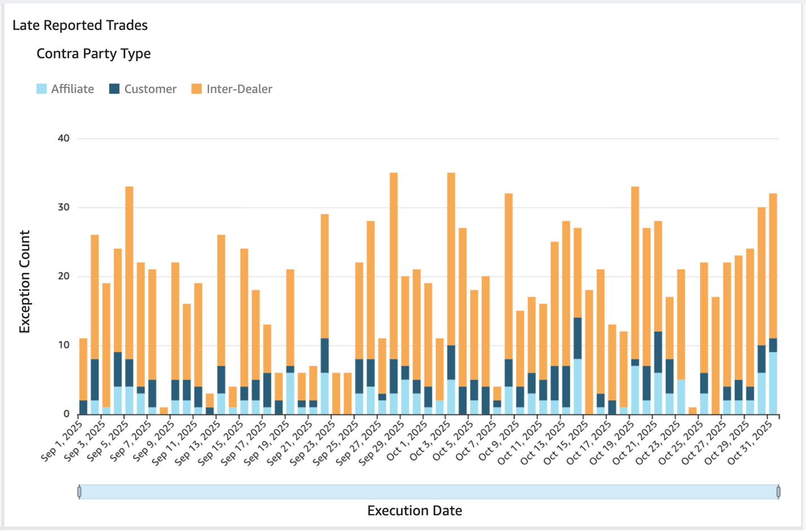Click the Inter-Dealer orange legend swatch
Viewport: 806px width, 532px height.
(197, 89)
